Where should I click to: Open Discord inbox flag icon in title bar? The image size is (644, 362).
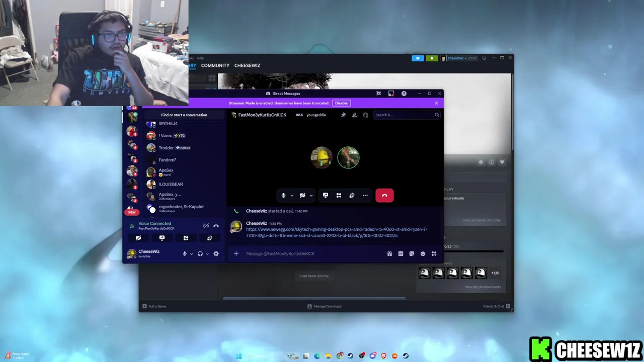(x=378, y=94)
